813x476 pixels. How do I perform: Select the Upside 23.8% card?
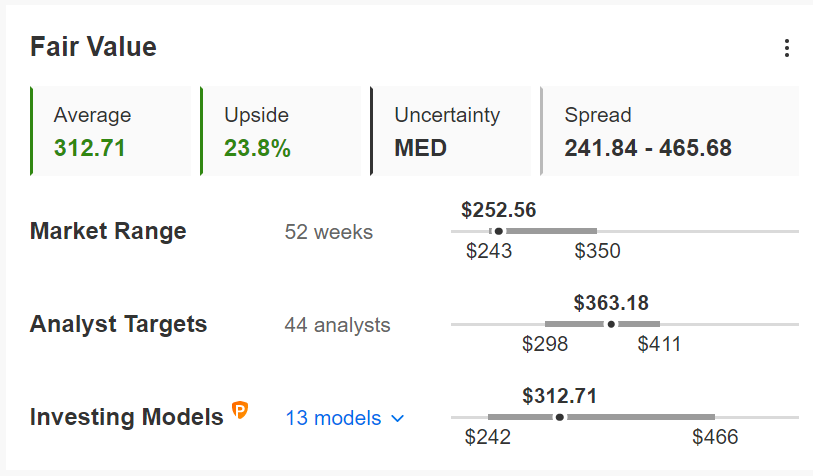[281, 131]
